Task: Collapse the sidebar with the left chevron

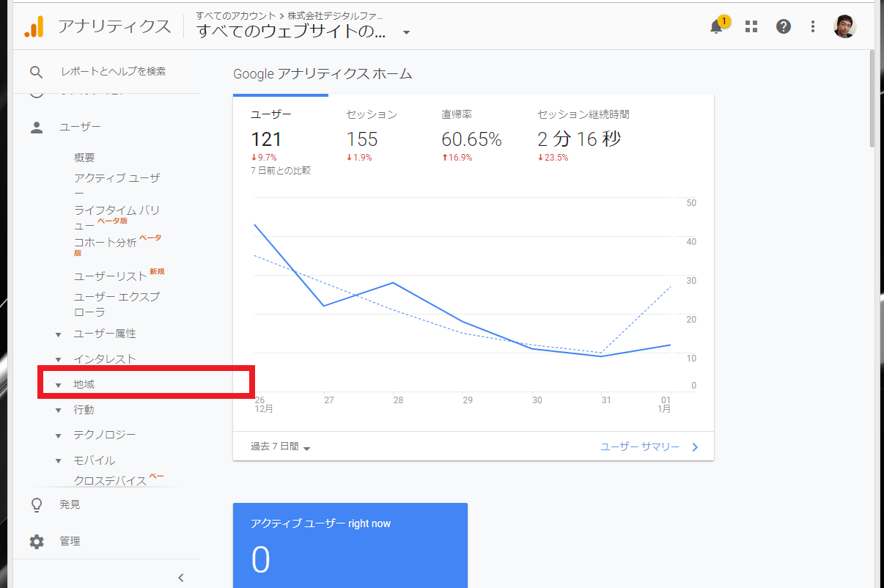Action: tap(181, 578)
